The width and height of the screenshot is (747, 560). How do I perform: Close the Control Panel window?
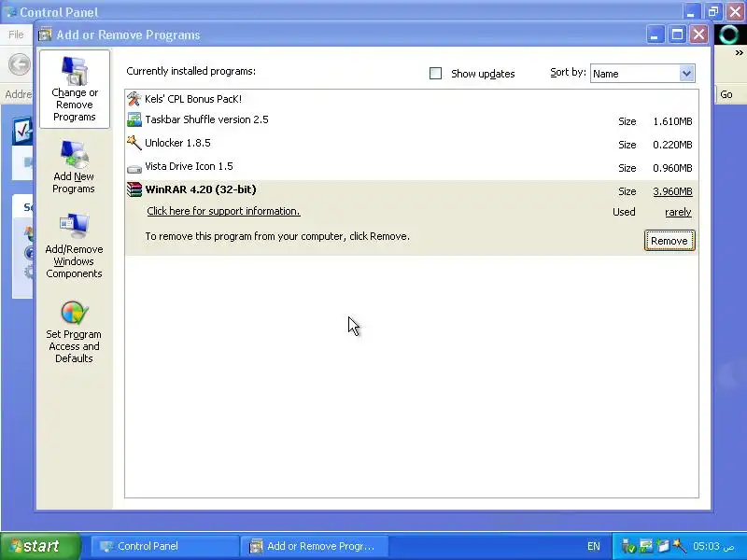(x=736, y=11)
